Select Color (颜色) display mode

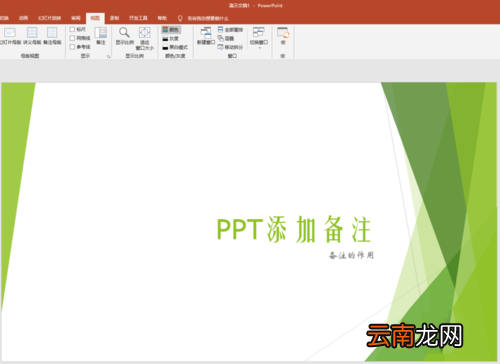pyautogui.click(x=171, y=30)
